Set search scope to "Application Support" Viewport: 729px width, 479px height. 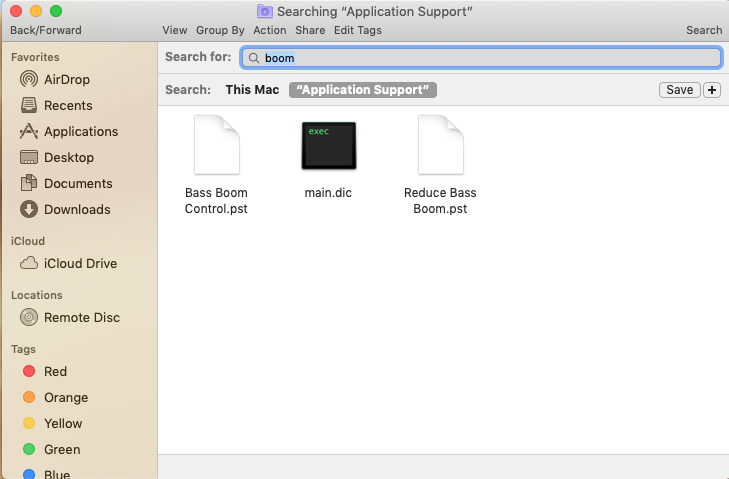362,90
